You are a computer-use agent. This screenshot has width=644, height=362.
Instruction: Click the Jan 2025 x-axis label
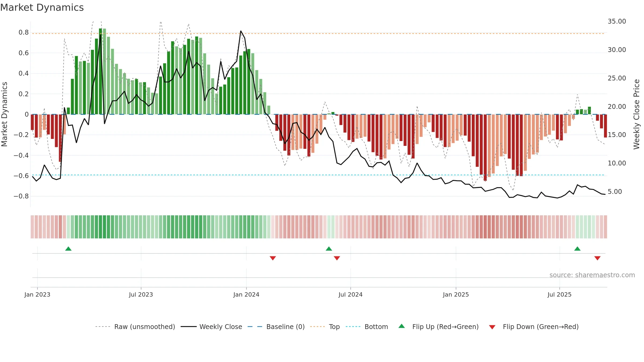pyautogui.click(x=456, y=294)
